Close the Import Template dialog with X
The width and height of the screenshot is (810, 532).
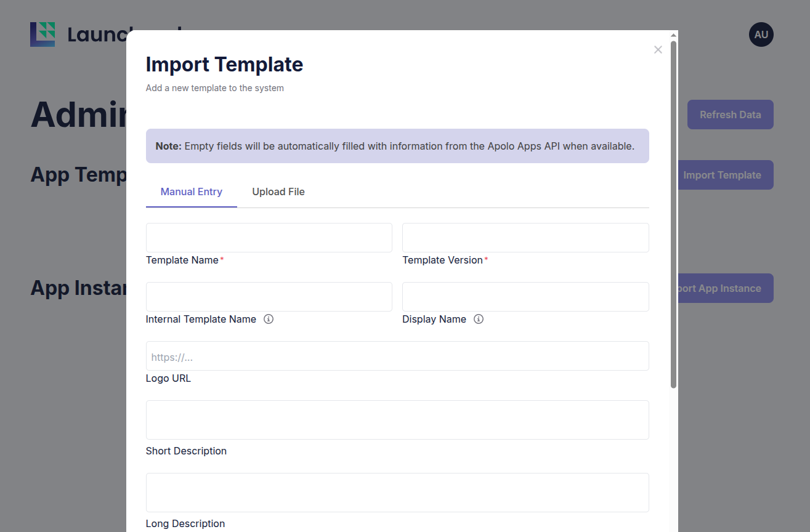658,50
